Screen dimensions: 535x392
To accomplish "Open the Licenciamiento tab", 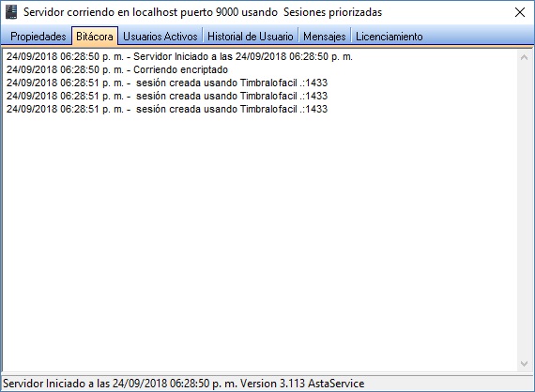I will tap(389, 37).
